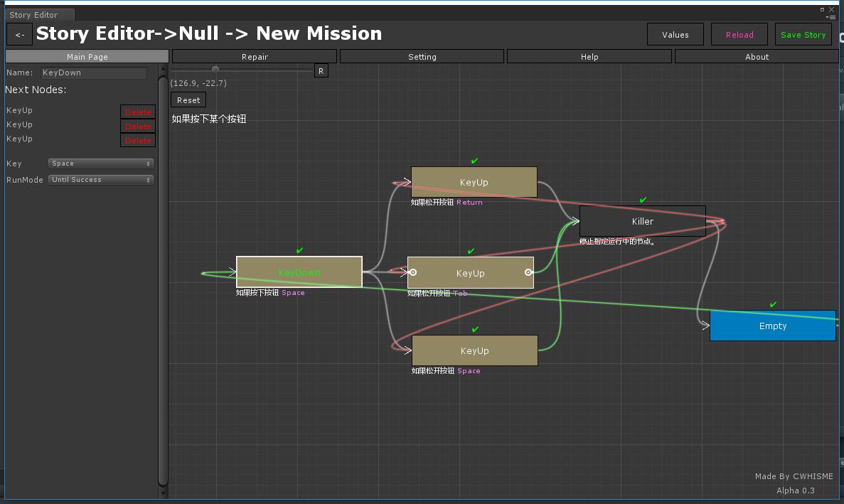Select the bottom KeyUp node labeled Space

[x=474, y=351]
